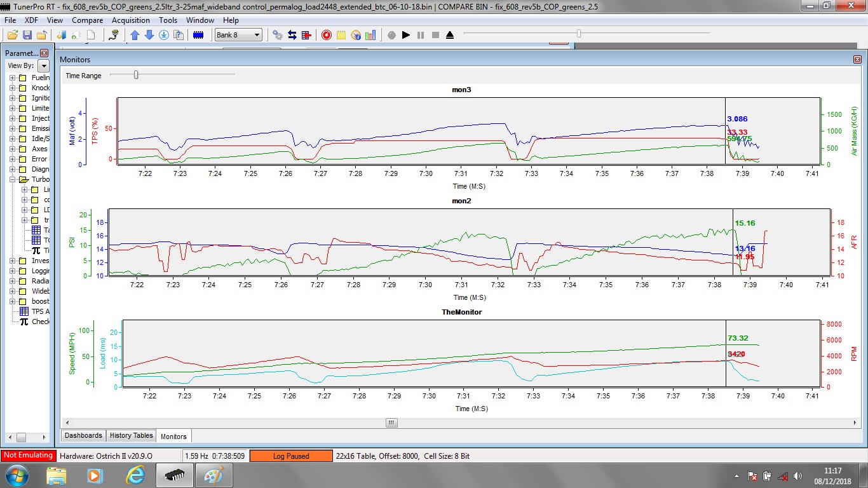The width and height of the screenshot is (868, 488).
Task: Click the Monitors horizontal scrollbar thumb
Action: tap(391, 423)
